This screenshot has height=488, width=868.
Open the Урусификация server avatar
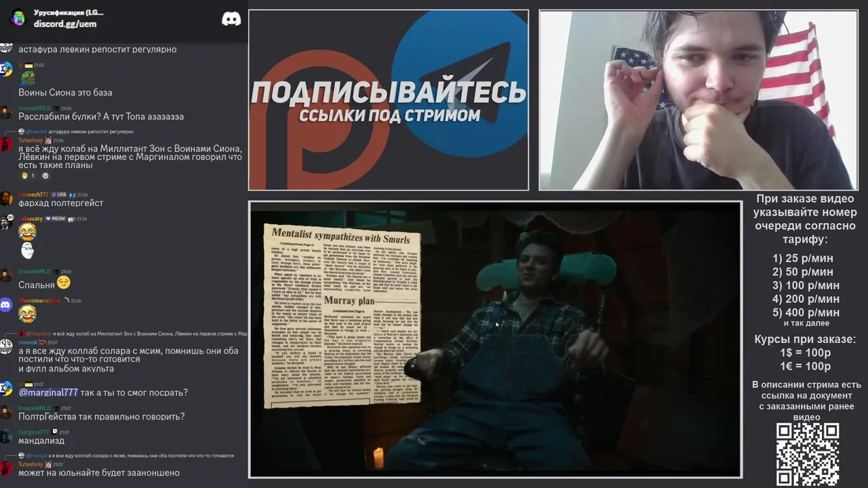click(18, 18)
